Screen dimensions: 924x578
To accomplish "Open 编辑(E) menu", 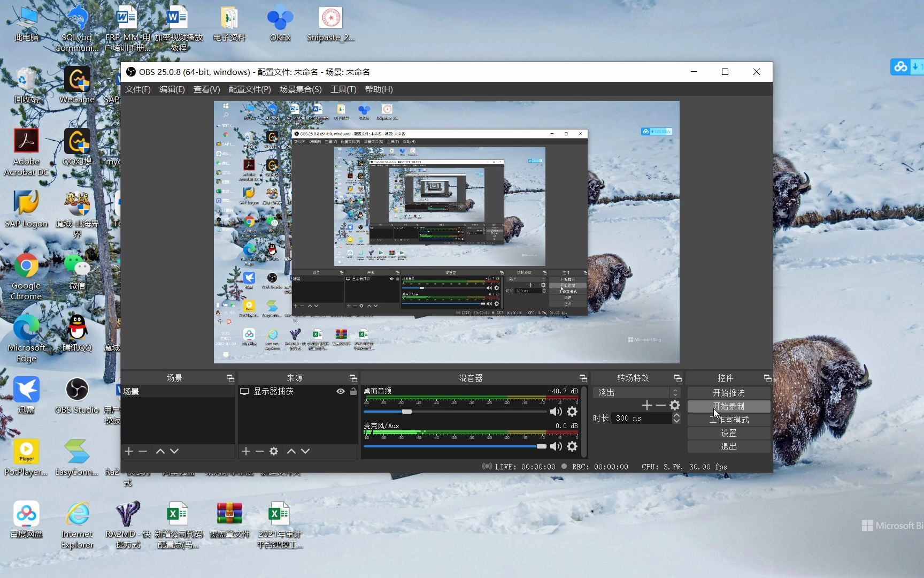I will [x=172, y=89].
